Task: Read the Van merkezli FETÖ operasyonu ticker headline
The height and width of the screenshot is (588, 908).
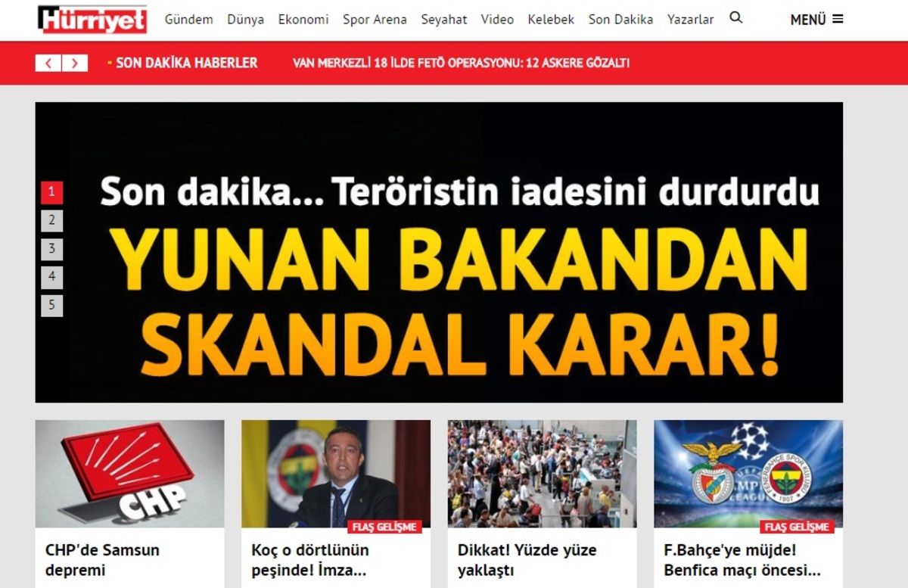Action: [461, 63]
